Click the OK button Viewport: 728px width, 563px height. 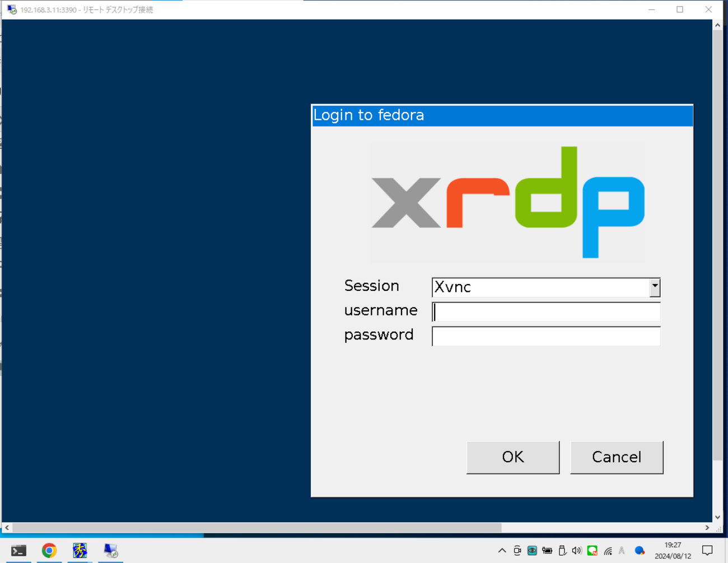click(x=513, y=457)
